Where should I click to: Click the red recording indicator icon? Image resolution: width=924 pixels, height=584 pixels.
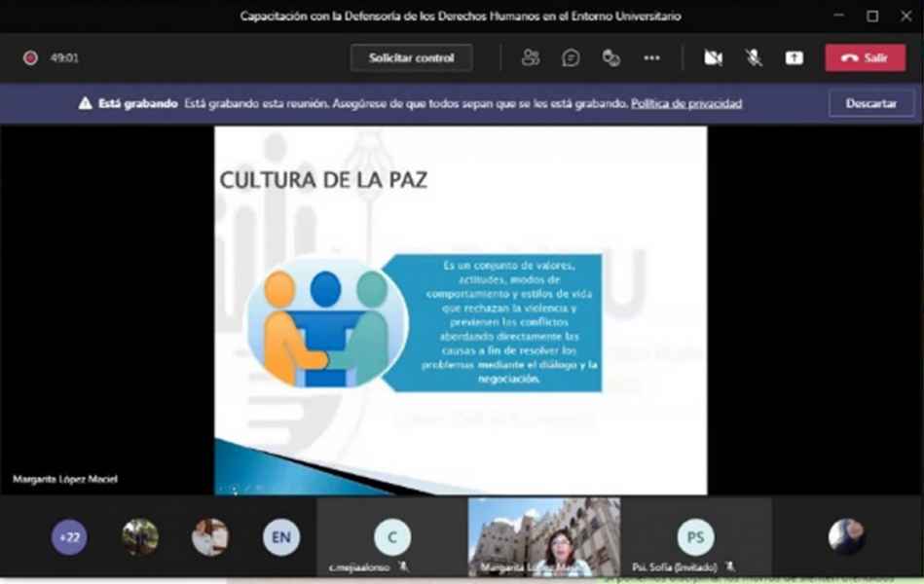pos(30,58)
